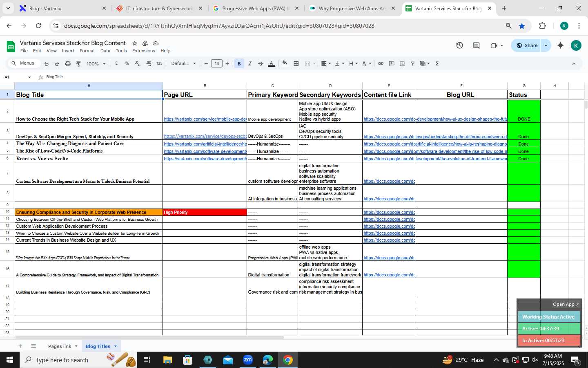The width and height of the screenshot is (588, 368).
Task: Format cell as currency
Action: [117, 63]
